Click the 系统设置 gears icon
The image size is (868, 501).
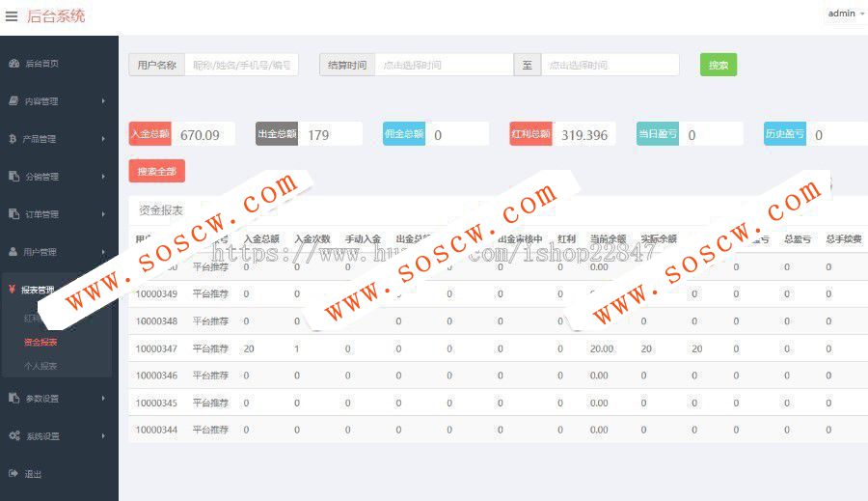click(14, 435)
